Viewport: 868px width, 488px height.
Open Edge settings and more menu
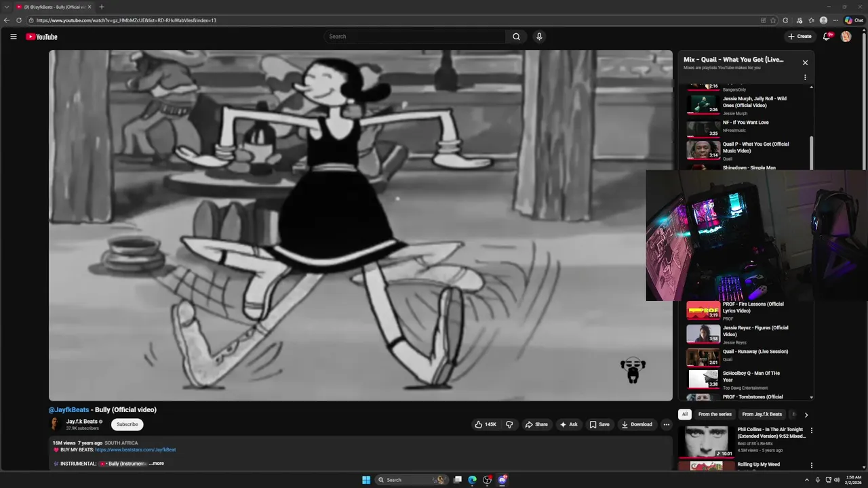835,20
